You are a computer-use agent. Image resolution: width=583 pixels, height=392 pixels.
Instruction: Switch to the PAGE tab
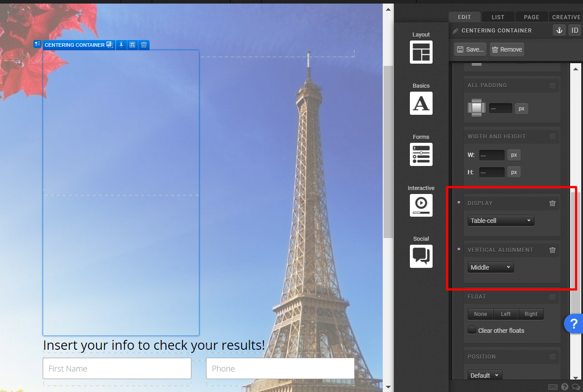(531, 17)
